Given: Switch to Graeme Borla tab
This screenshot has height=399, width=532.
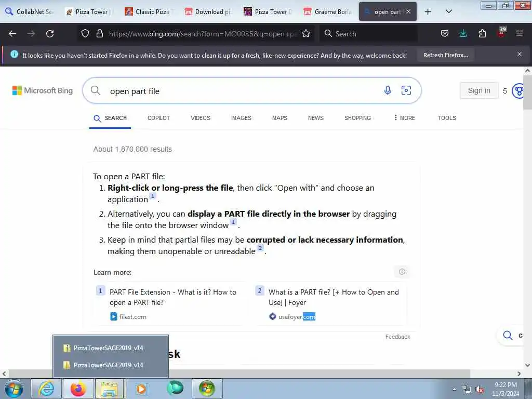Looking at the screenshot, I should coord(328,12).
